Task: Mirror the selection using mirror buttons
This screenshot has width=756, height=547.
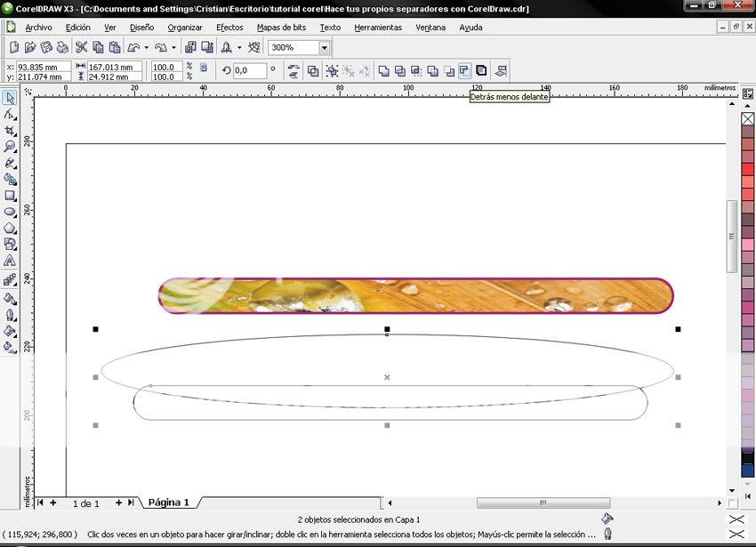Action: click(x=294, y=71)
